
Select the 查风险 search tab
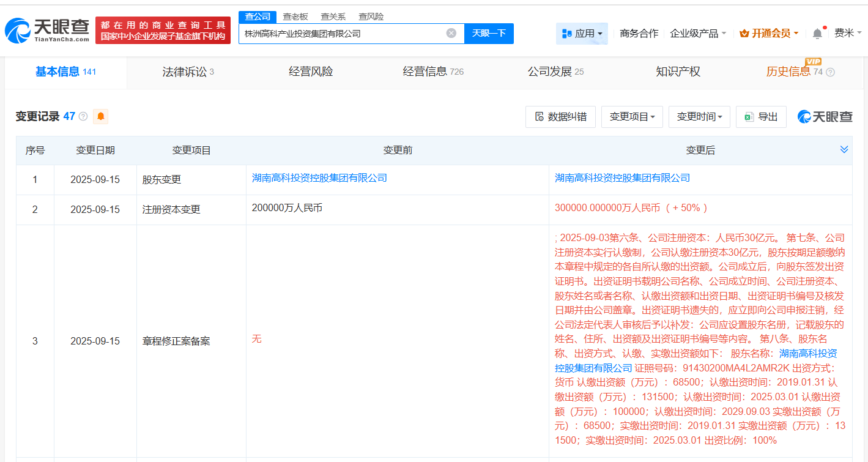[x=371, y=17]
